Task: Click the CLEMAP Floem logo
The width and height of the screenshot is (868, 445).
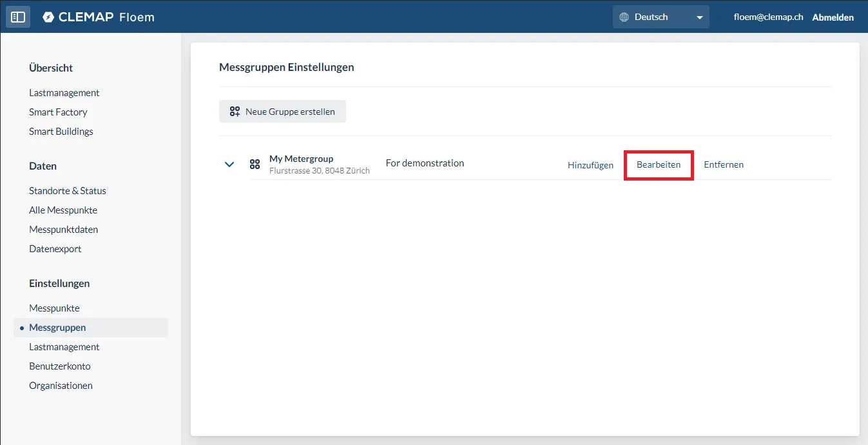Action: 99,17
